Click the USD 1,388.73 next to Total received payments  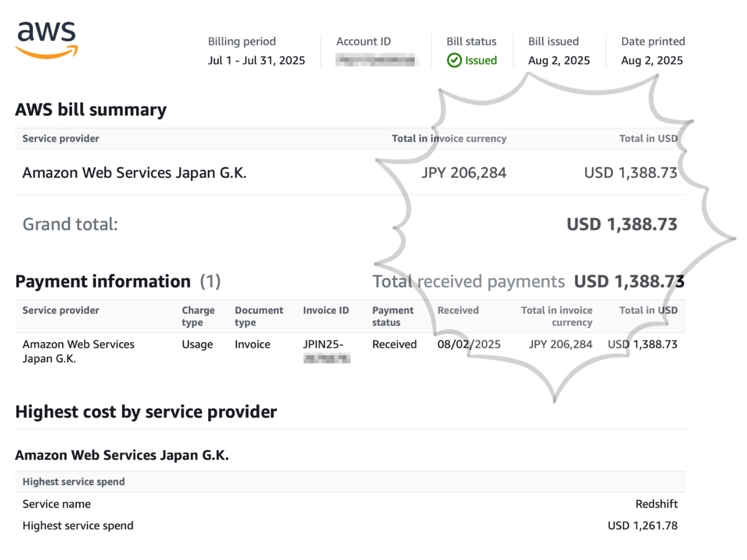click(629, 281)
